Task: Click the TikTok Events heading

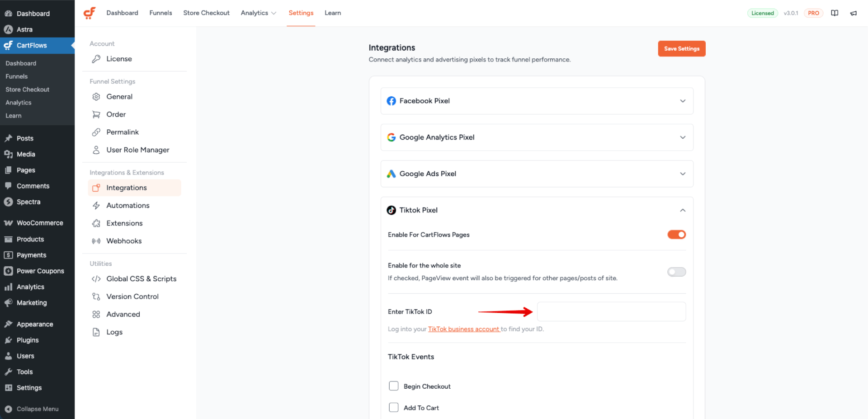Action: (410, 357)
